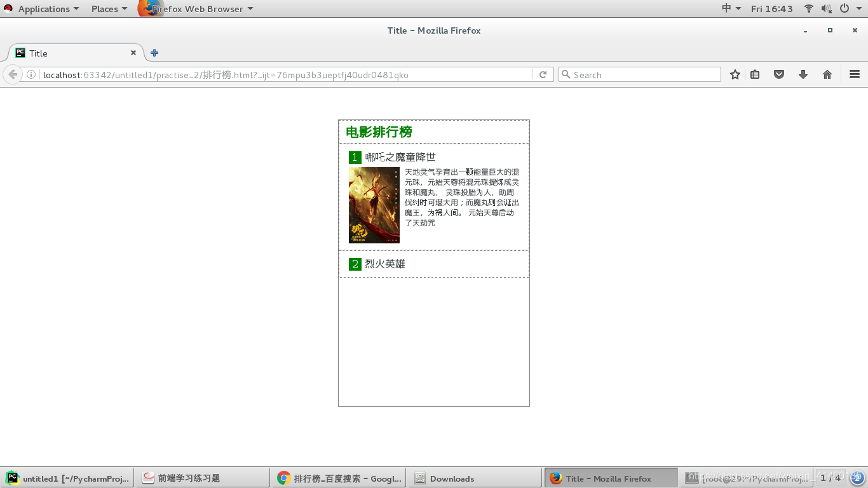This screenshot has height=488, width=868.
Task: Click the 电影排行榜 heading
Action: [379, 132]
